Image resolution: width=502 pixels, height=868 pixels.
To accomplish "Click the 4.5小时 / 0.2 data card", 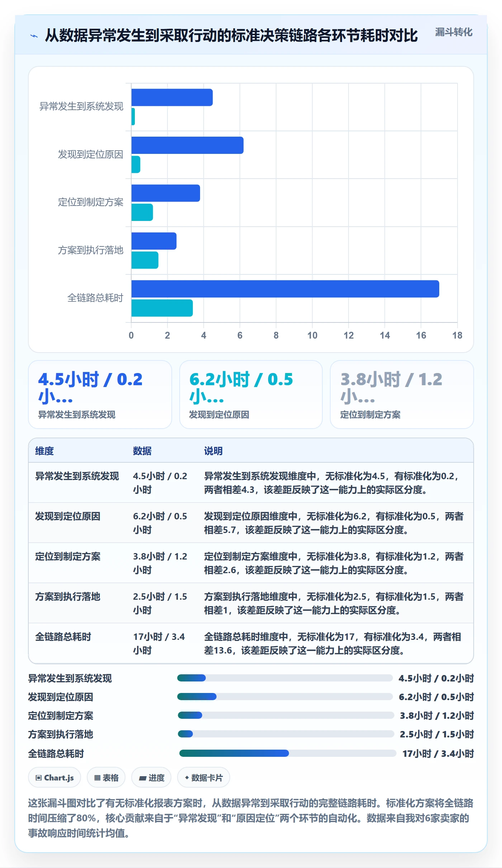I will 100,395.
